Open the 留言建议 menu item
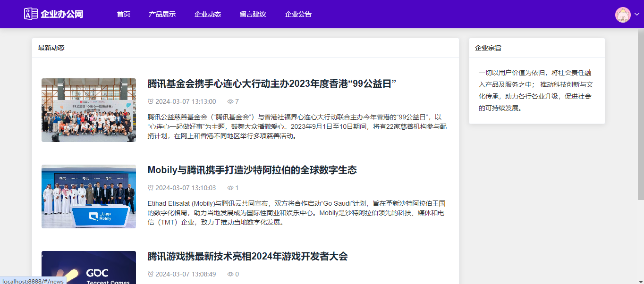 253,14
